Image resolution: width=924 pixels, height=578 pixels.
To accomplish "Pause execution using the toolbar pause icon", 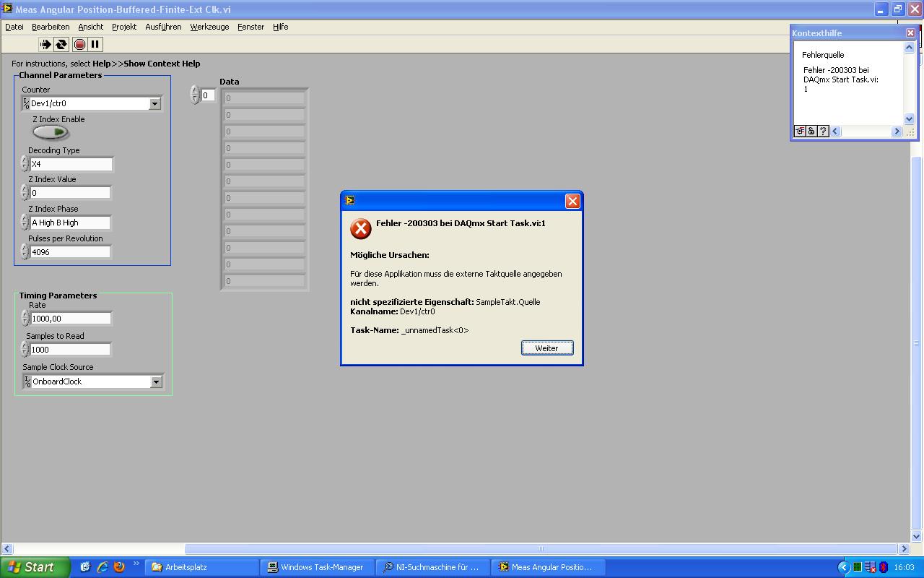I will [x=95, y=44].
